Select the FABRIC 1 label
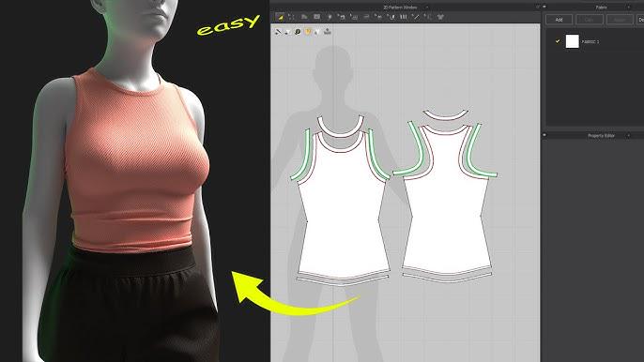The image size is (644, 362). (590, 42)
